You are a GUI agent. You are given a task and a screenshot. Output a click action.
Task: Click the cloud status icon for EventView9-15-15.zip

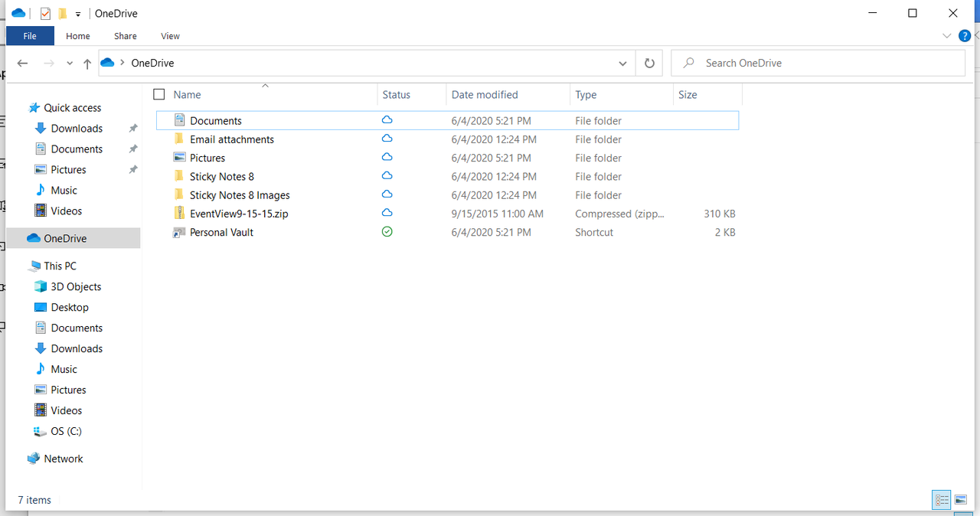(x=387, y=213)
